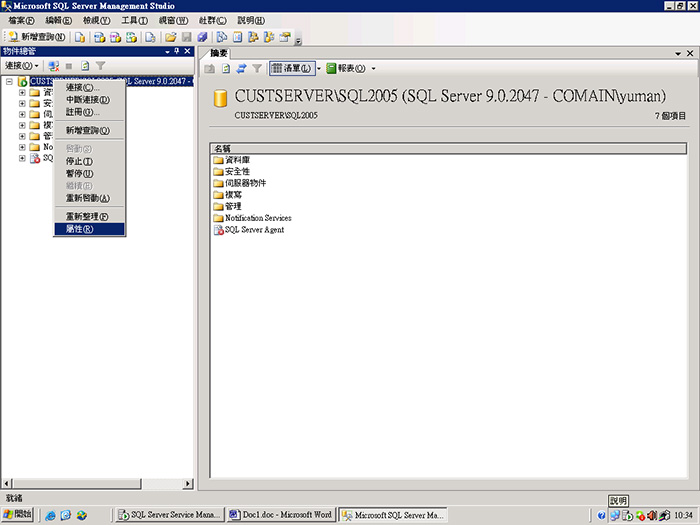Click the Refresh icon in Summary toolbar
The width and height of the screenshot is (700, 525).
coord(226,68)
